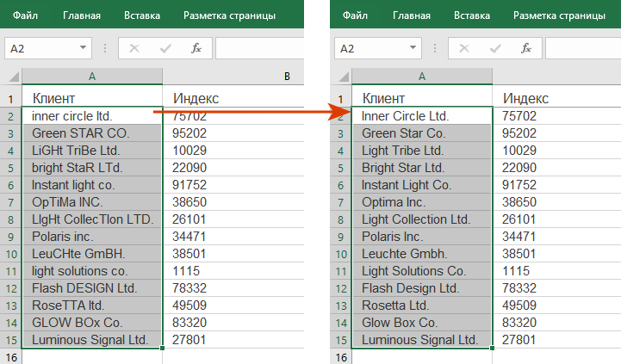Select cell 'Glow Box Co.' in right window
The image size is (621, 364).
tap(422, 323)
